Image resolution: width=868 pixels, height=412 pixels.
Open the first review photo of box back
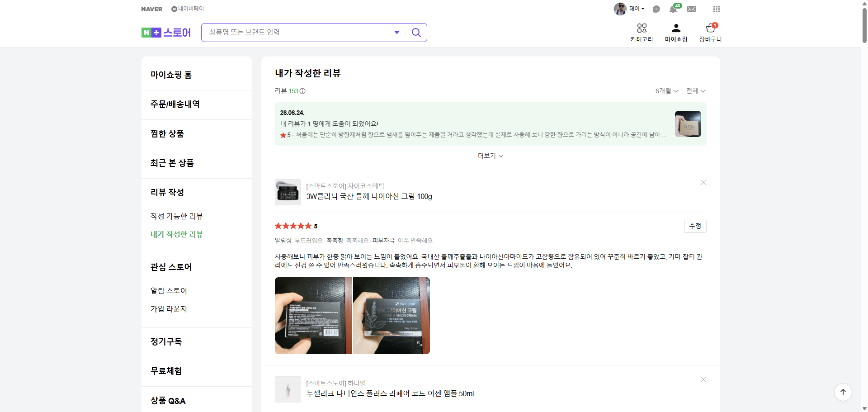tap(313, 316)
